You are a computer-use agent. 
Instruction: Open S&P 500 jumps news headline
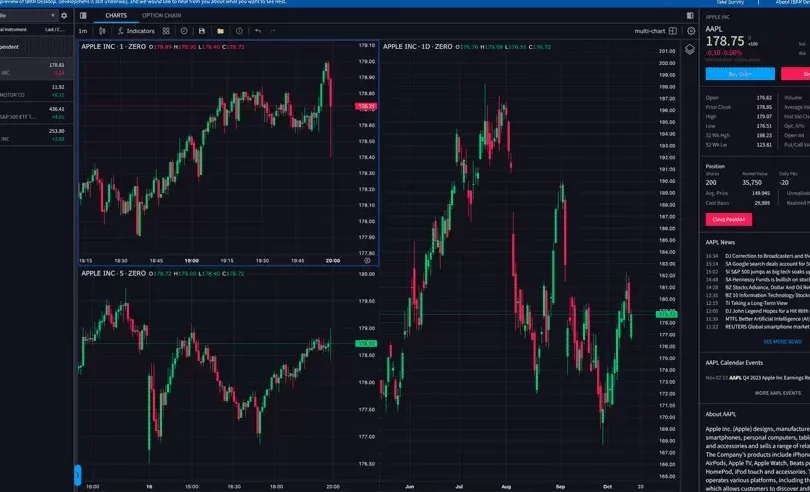pyautogui.click(x=767, y=271)
